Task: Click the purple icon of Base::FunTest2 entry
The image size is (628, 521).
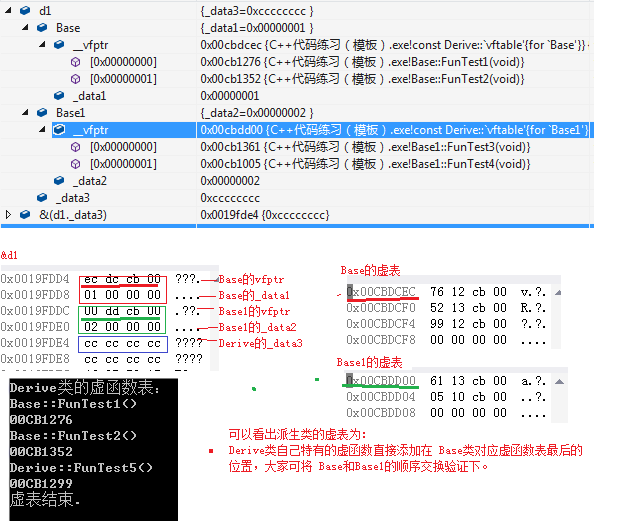Action: tap(75, 79)
